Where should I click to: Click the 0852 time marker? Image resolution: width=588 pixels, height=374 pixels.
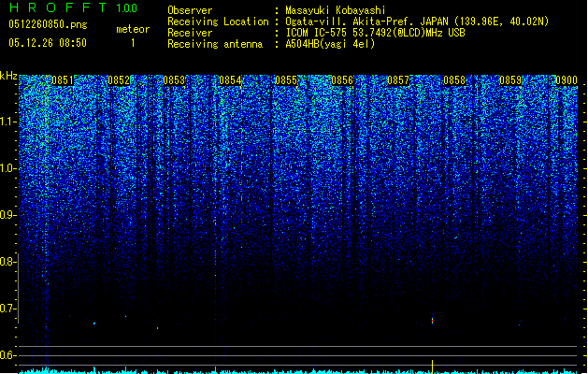[119, 80]
